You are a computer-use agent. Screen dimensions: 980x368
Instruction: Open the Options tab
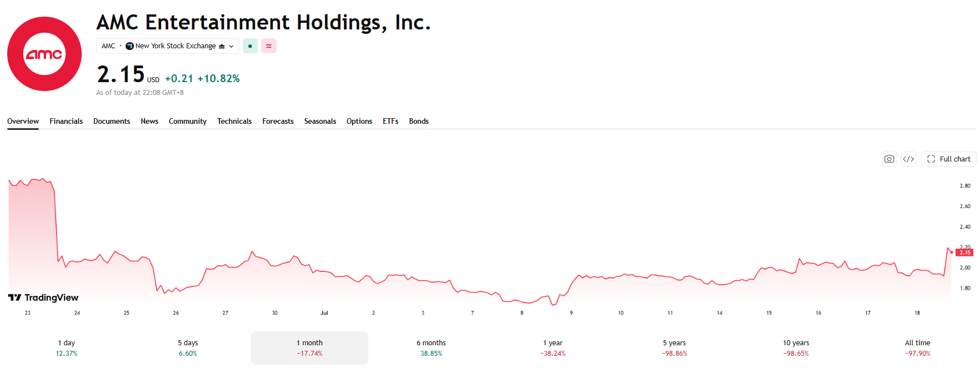pyautogui.click(x=359, y=121)
